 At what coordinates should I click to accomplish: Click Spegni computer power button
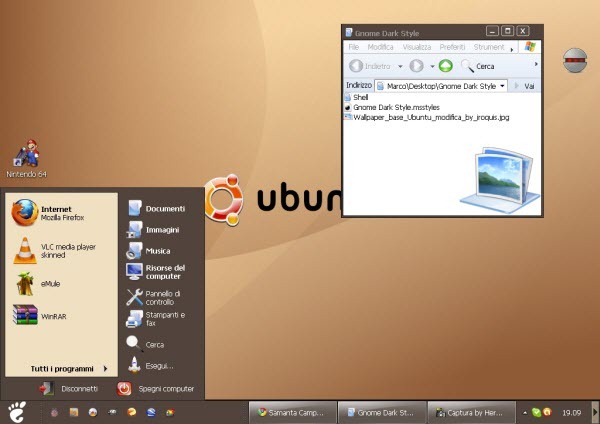156,388
